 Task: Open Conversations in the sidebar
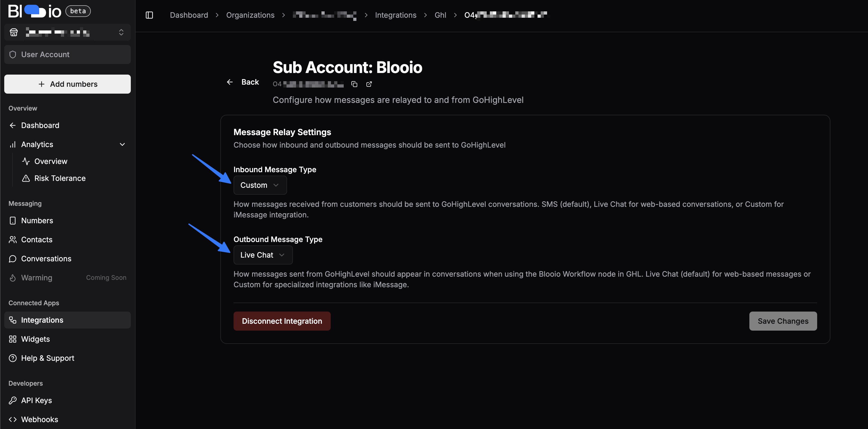tap(68, 258)
